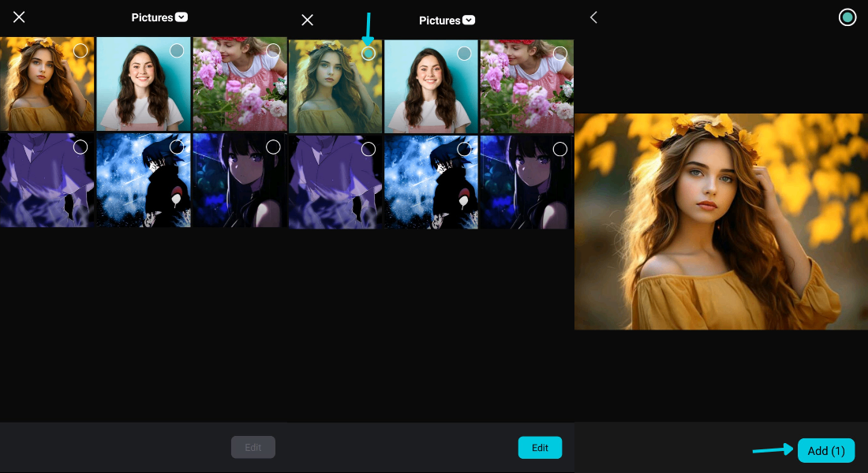
Task: Preview the yellow-dress girl thumbnail in the middle panel
Action: click(335, 86)
